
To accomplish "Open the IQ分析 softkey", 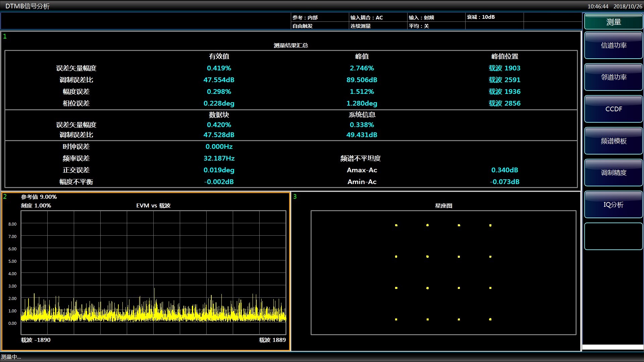I will [613, 205].
